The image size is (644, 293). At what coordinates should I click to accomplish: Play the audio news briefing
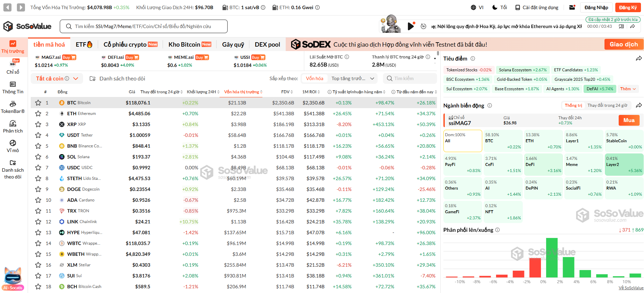pyautogui.click(x=411, y=26)
